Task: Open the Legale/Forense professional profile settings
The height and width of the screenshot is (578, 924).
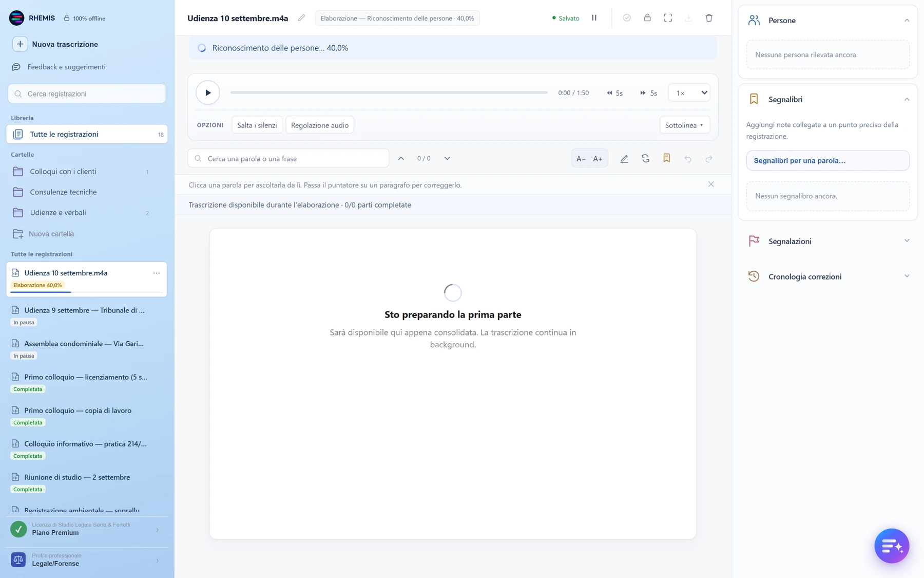Action: click(x=87, y=560)
